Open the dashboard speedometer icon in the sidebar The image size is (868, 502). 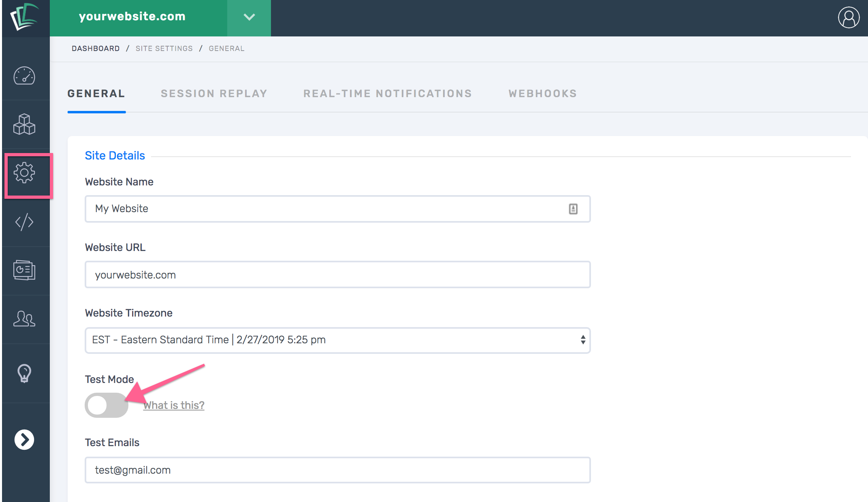click(24, 76)
